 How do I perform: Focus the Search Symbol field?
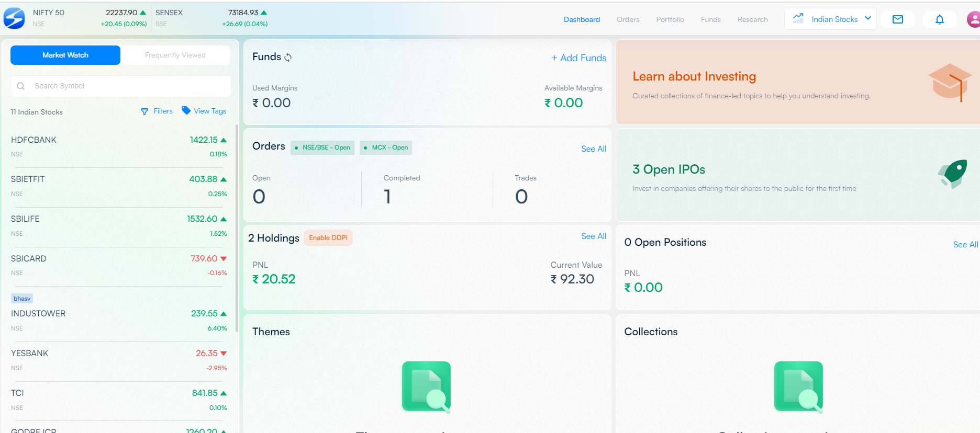click(120, 86)
